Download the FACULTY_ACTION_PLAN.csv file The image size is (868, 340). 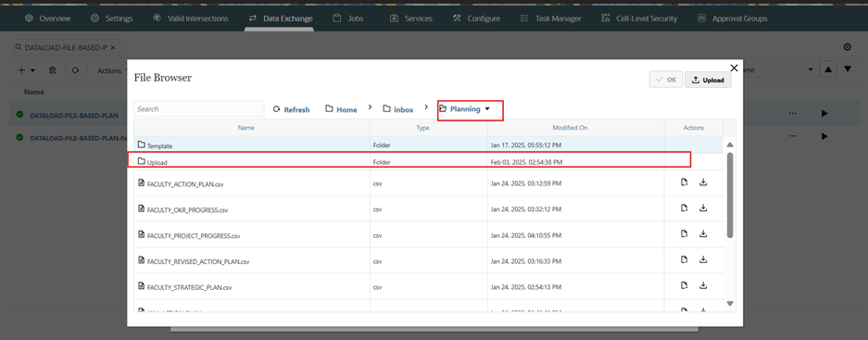point(703,183)
